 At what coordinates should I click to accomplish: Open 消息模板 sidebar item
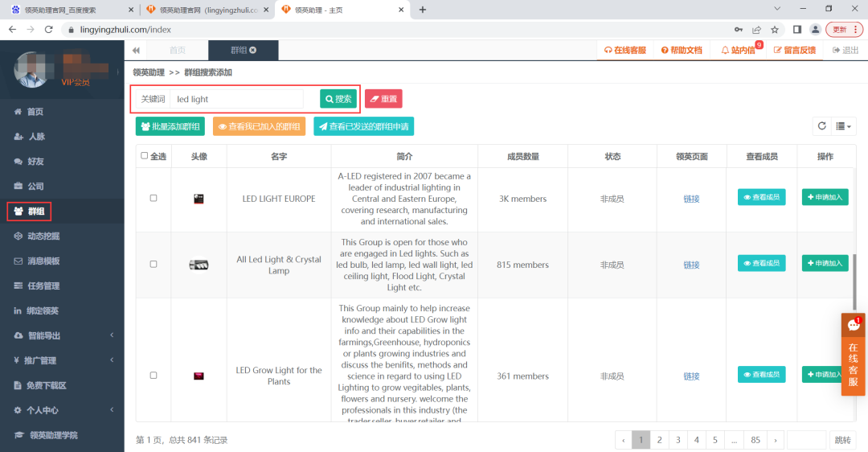(62, 261)
